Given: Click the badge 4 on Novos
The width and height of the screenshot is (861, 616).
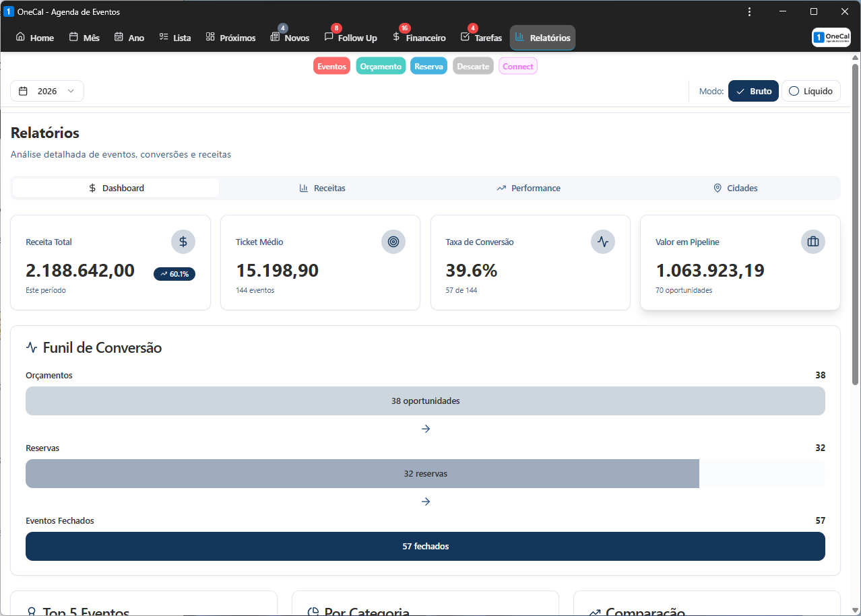Looking at the screenshot, I should tap(283, 28).
